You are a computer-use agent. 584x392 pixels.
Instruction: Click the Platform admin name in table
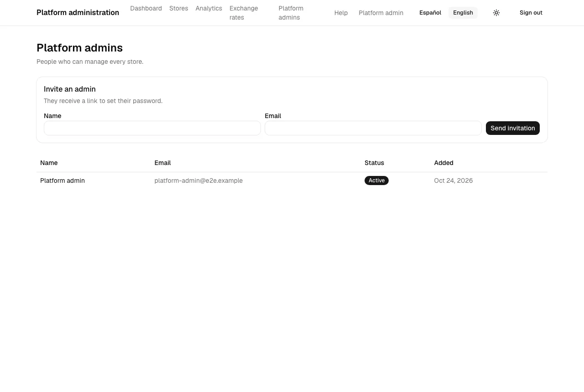pos(63,181)
